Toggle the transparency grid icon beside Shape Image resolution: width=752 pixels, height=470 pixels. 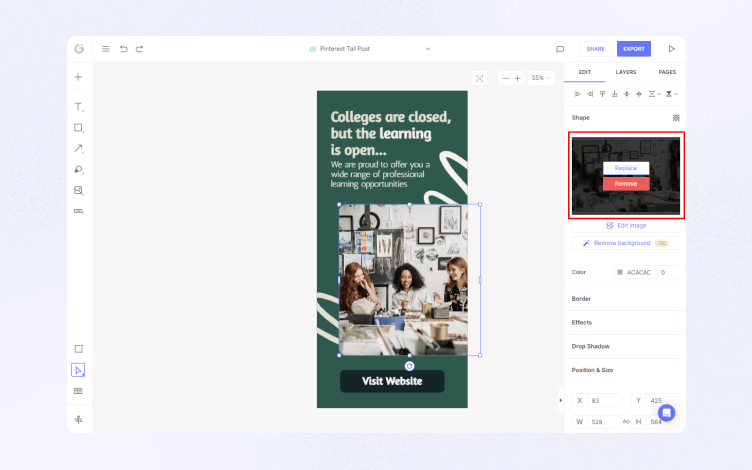coord(675,117)
